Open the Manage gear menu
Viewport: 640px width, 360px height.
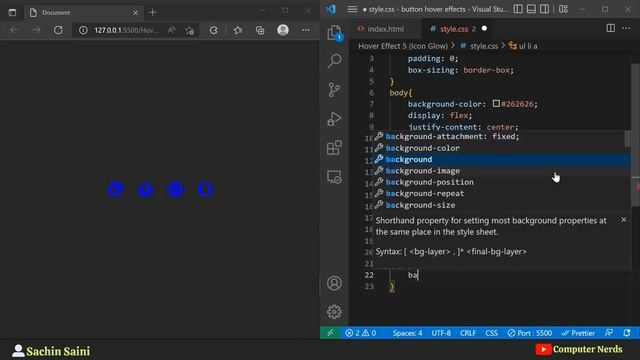click(x=334, y=311)
